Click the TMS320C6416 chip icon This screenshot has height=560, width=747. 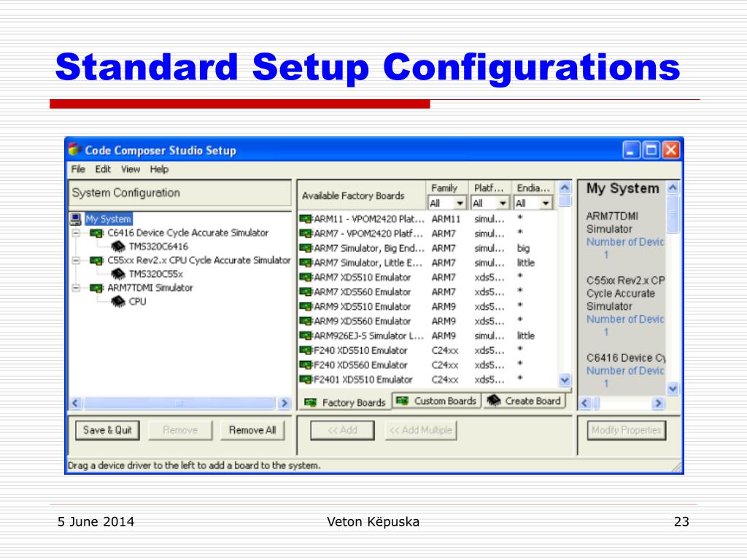117,246
